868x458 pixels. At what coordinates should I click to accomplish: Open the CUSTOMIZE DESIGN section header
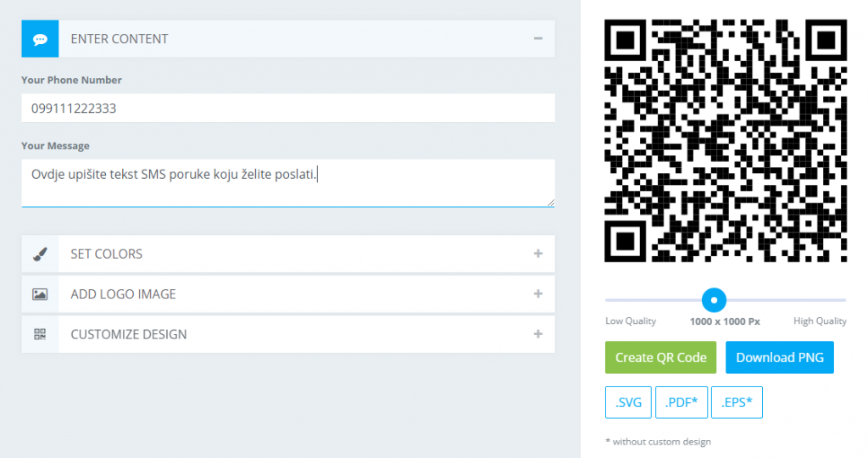point(129,334)
